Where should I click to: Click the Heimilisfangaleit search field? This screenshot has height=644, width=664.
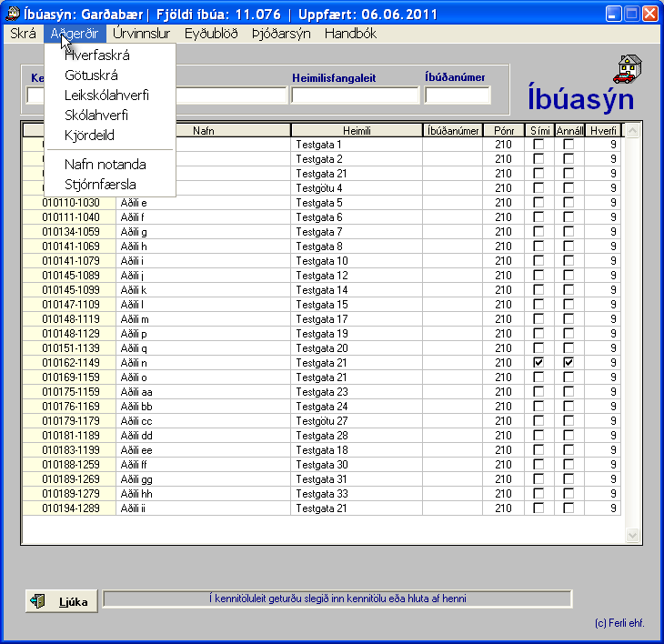[355, 95]
